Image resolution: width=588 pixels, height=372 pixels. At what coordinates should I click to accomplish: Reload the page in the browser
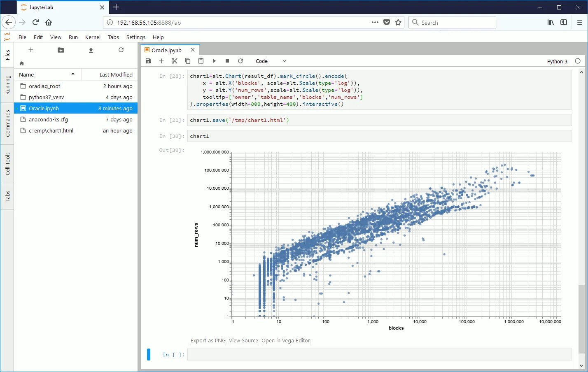click(35, 22)
